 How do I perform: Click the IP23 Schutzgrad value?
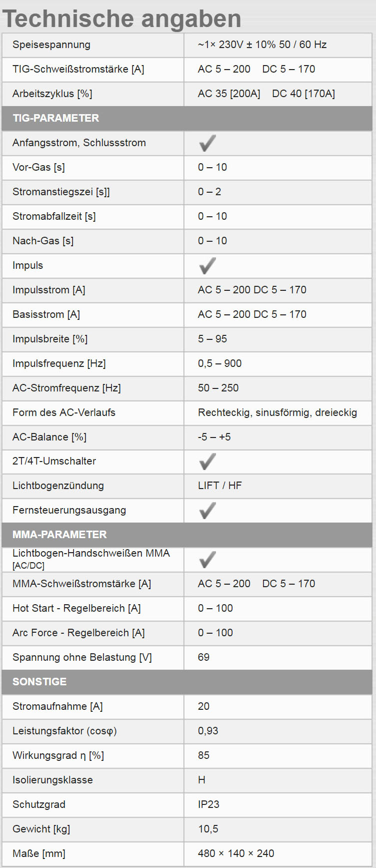pos(208,804)
